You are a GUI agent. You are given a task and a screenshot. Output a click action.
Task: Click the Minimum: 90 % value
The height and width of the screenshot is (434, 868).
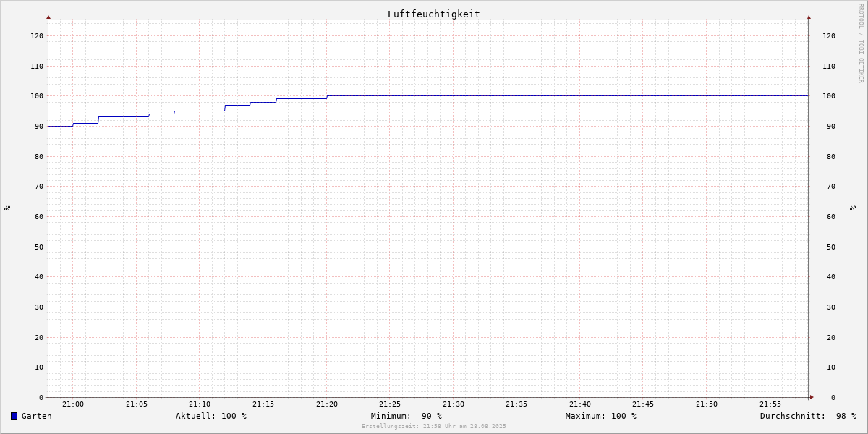[x=407, y=416]
